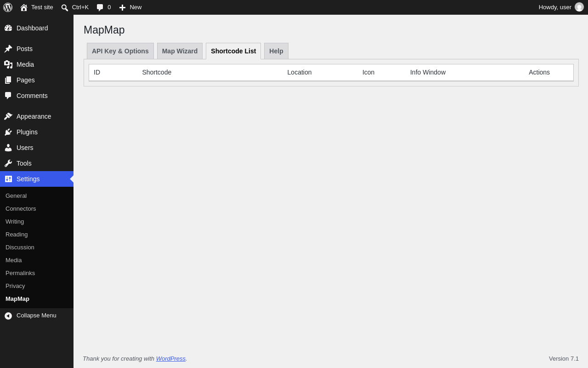
Task: Select the Shortcode List tab
Action: (x=233, y=51)
